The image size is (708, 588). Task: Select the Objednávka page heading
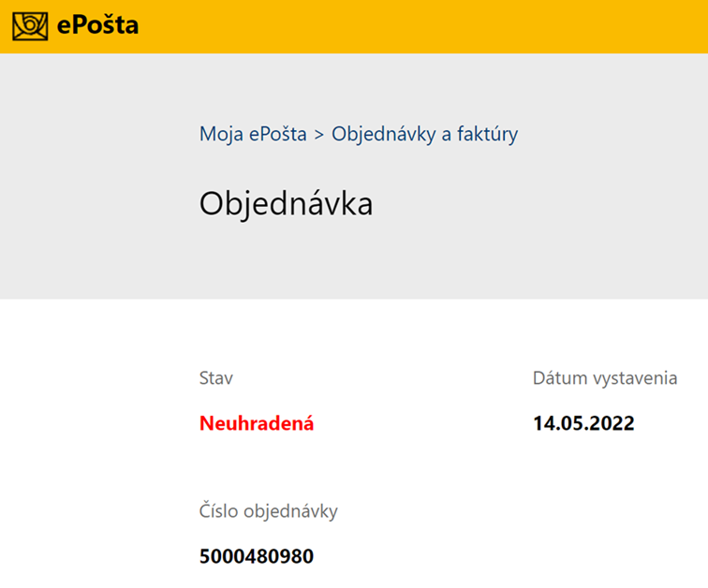point(286,204)
